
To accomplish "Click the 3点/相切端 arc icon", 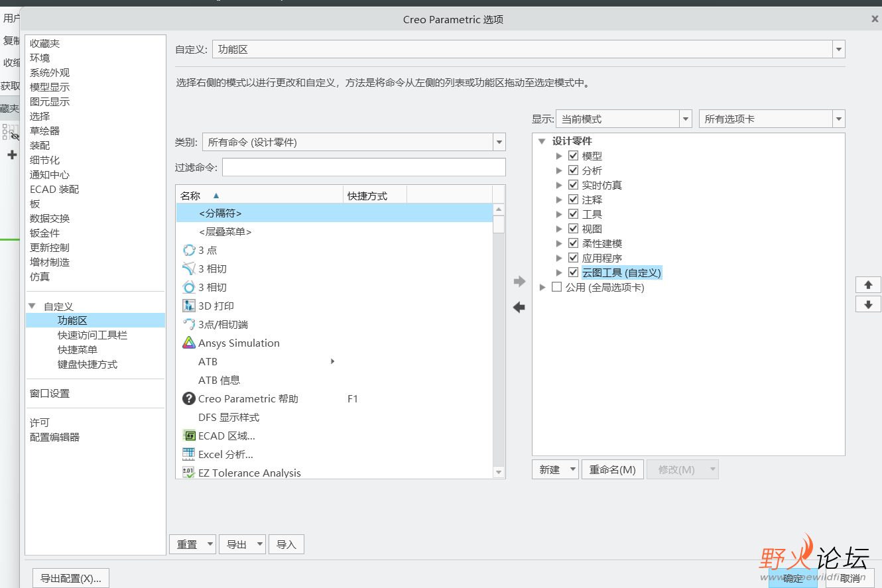I will pos(188,324).
